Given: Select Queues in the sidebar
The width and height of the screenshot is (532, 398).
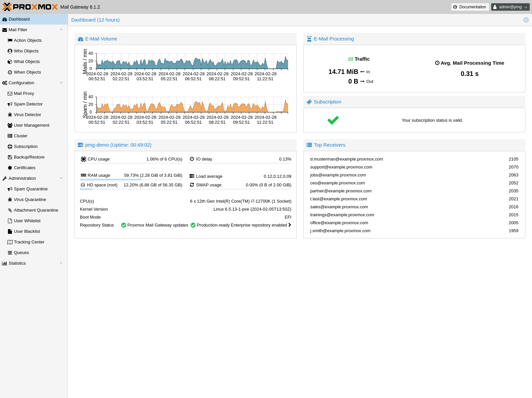Looking at the screenshot, I should (21, 253).
